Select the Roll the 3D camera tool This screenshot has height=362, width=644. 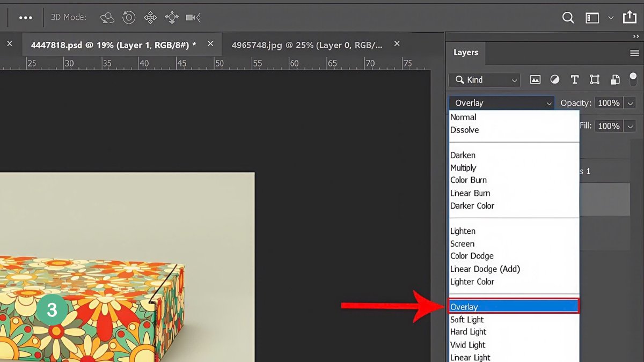point(129,17)
